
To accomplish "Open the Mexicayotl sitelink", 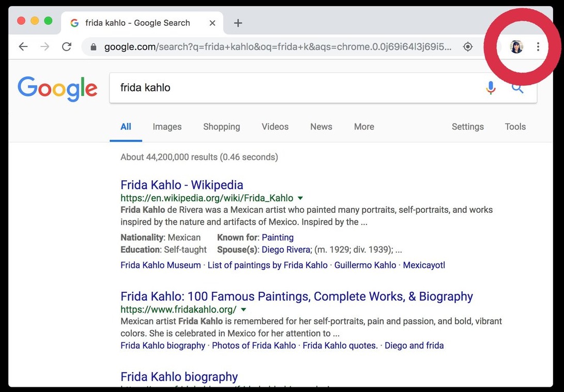I will [x=424, y=265].
